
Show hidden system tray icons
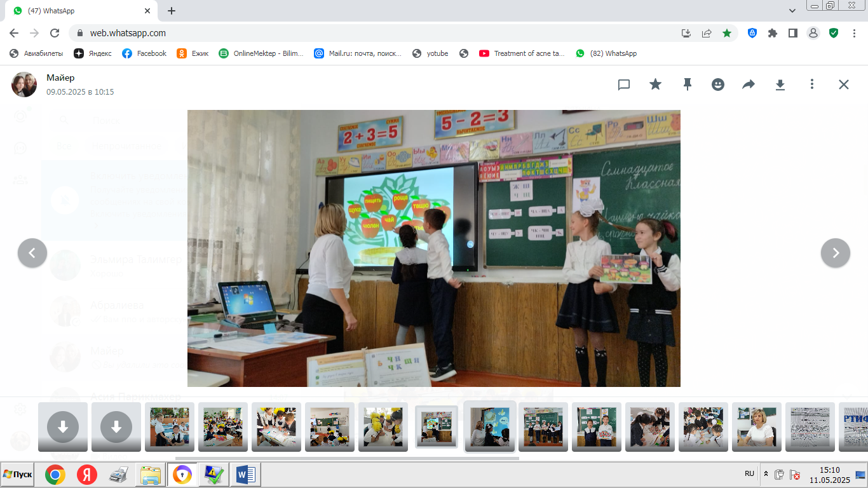click(766, 474)
